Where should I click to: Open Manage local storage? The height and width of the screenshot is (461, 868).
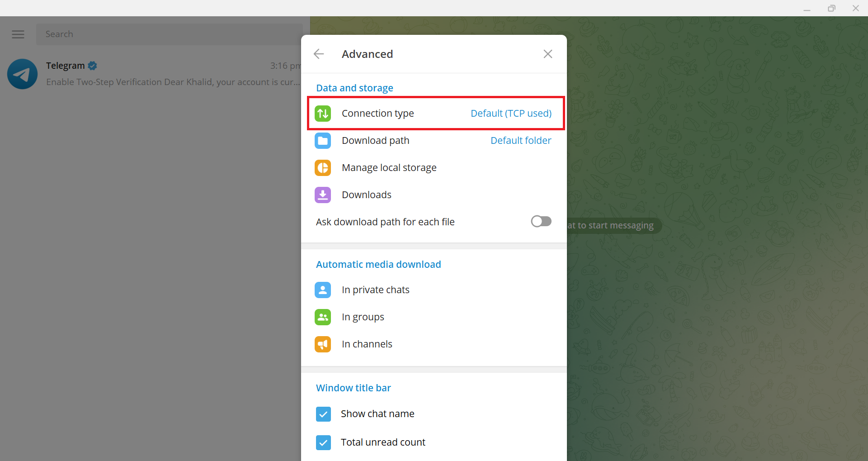tap(389, 167)
